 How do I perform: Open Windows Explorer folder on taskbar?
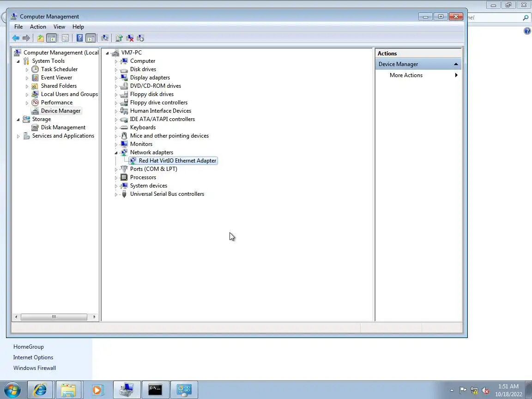[68, 390]
